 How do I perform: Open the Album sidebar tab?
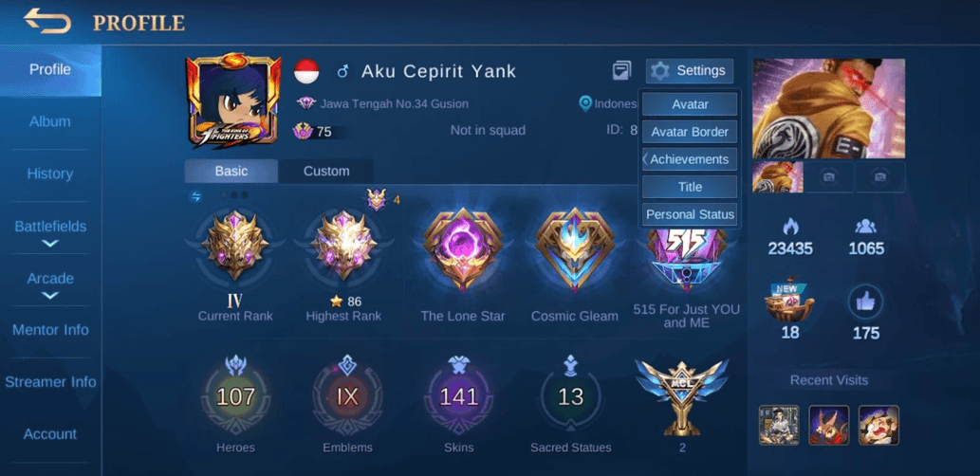pyautogui.click(x=50, y=121)
